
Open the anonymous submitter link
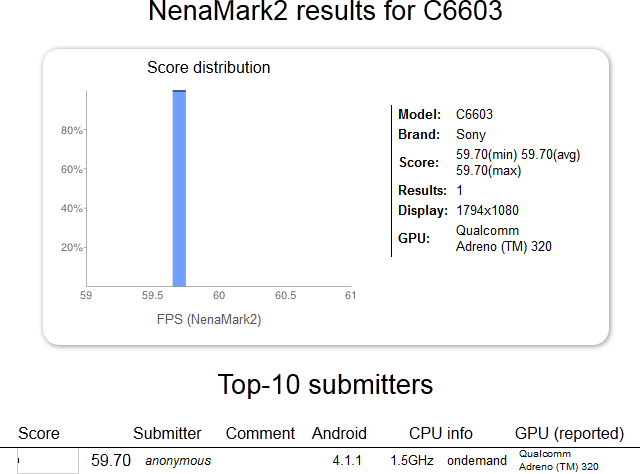coord(178,461)
